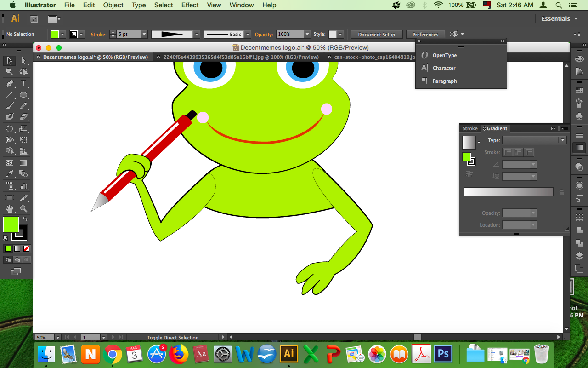The height and width of the screenshot is (368, 588).
Task: Click Reverse Gradient icon in Gradient panel
Action: pos(469,174)
